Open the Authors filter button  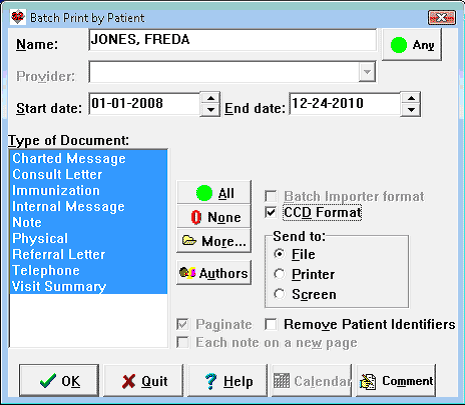(214, 273)
